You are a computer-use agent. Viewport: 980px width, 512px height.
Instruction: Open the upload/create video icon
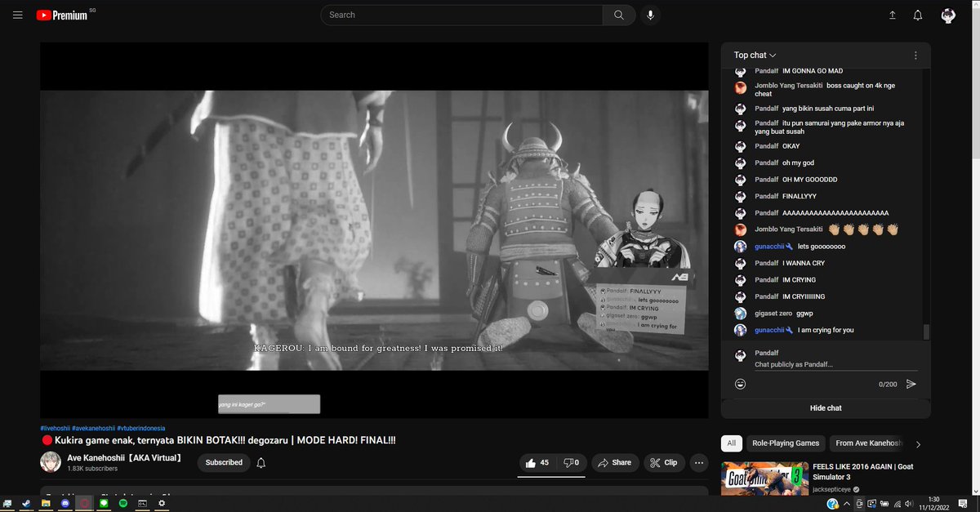[x=893, y=15]
